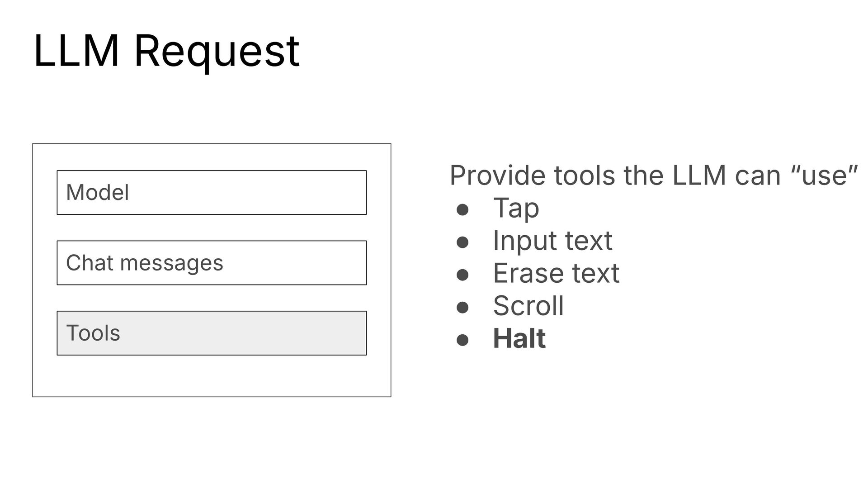The width and height of the screenshot is (868, 489).
Task: Select the Chat messages box
Action: coord(212,263)
